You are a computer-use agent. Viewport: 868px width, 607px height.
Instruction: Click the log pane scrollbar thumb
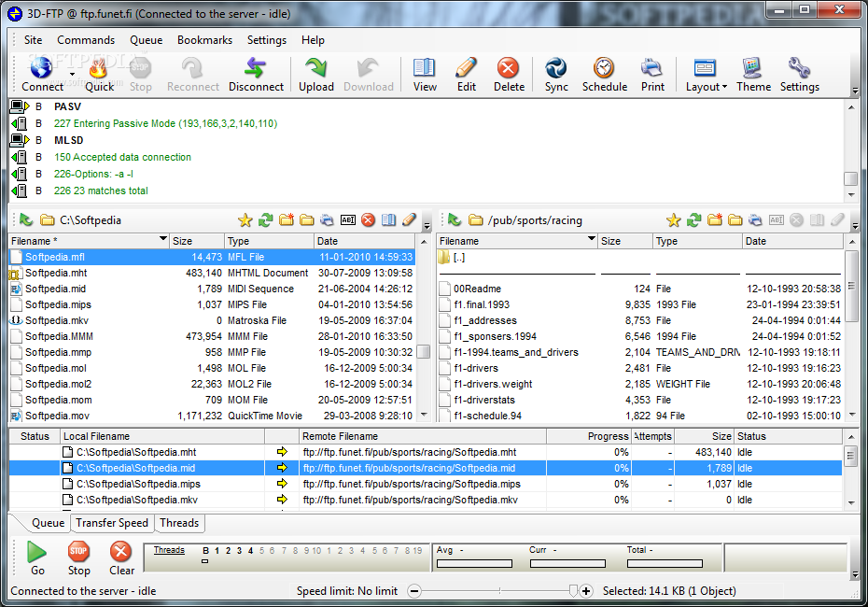850,178
